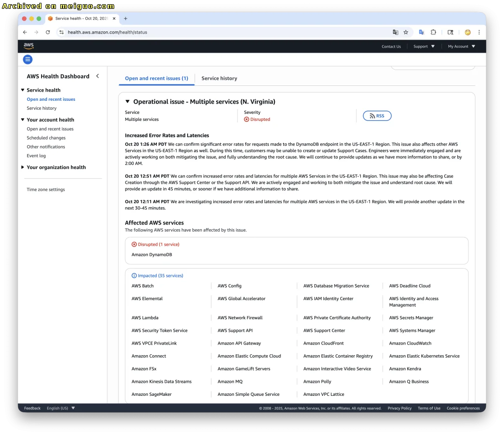Open Scheduled changes in sidebar
Screen dimensions: 504x436
pyautogui.click(x=46, y=138)
